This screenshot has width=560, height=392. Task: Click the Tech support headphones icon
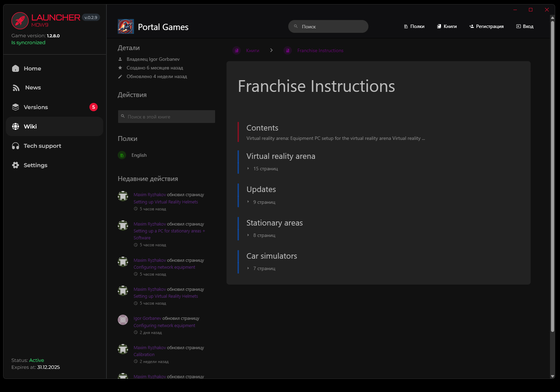click(x=16, y=146)
